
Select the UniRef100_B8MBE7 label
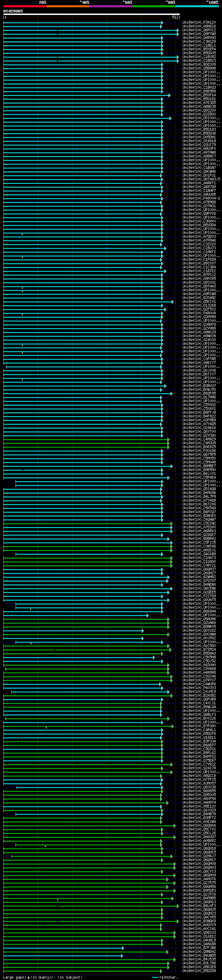coord(199,465)
